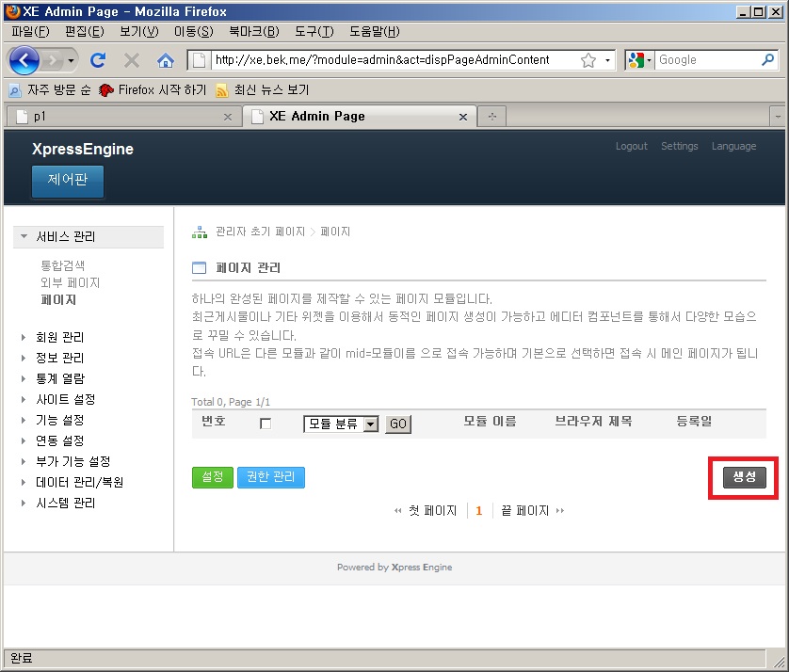Open the 도움말(H) menu

pos(375,32)
